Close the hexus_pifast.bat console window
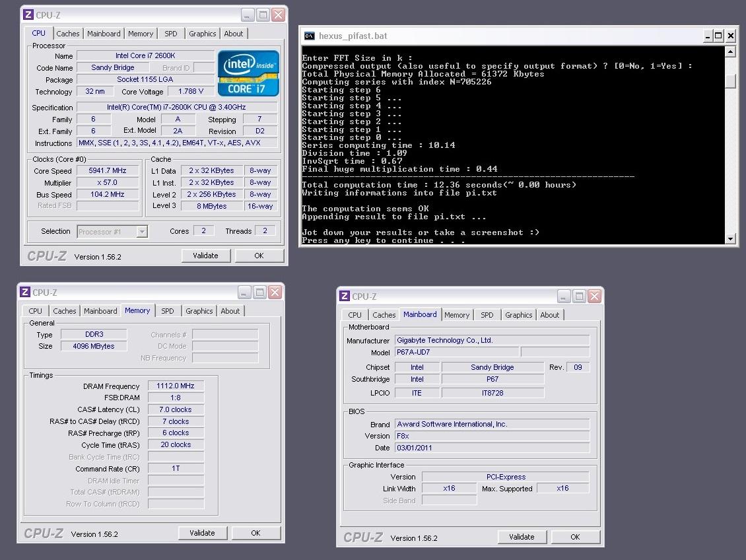The image size is (746, 560). click(x=731, y=36)
